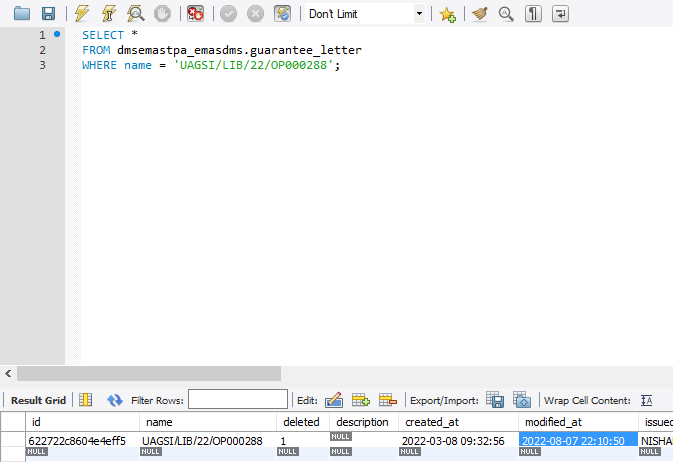Execute the query with the lightning bolt
673x469 pixels.
83,14
